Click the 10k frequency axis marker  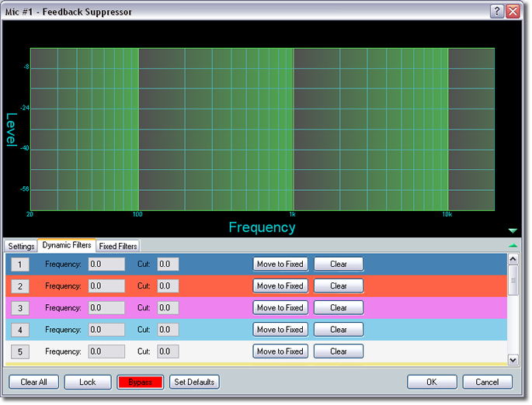click(x=447, y=215)
